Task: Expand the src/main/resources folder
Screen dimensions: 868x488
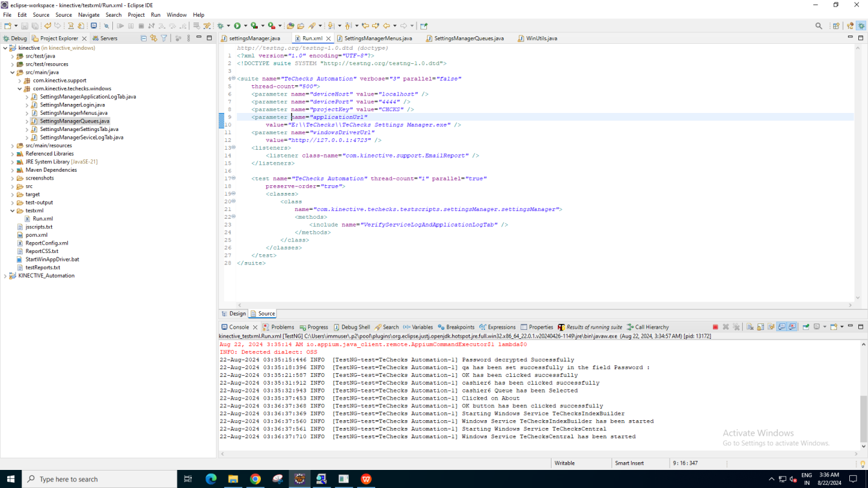Action: [12, 146]
